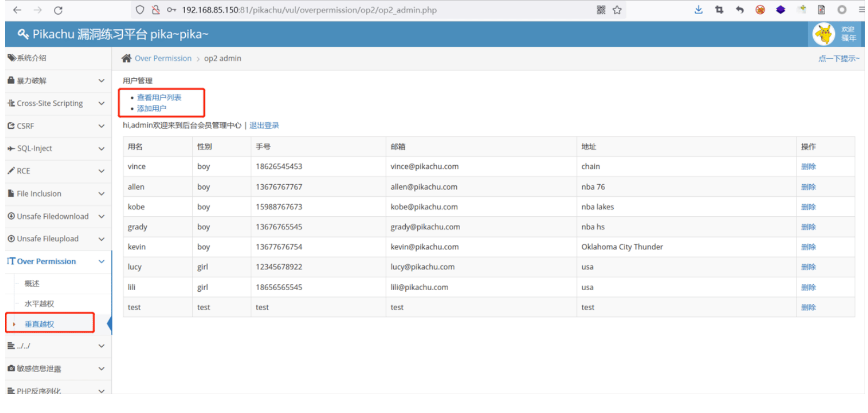Screen dimensions: 868x413
Task: Click the home icon in the breadcrumb
Action: click(x=127, y=58)
